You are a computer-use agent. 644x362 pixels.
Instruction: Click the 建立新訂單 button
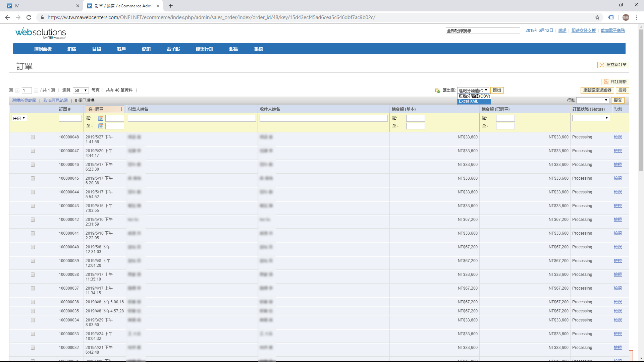613,65
